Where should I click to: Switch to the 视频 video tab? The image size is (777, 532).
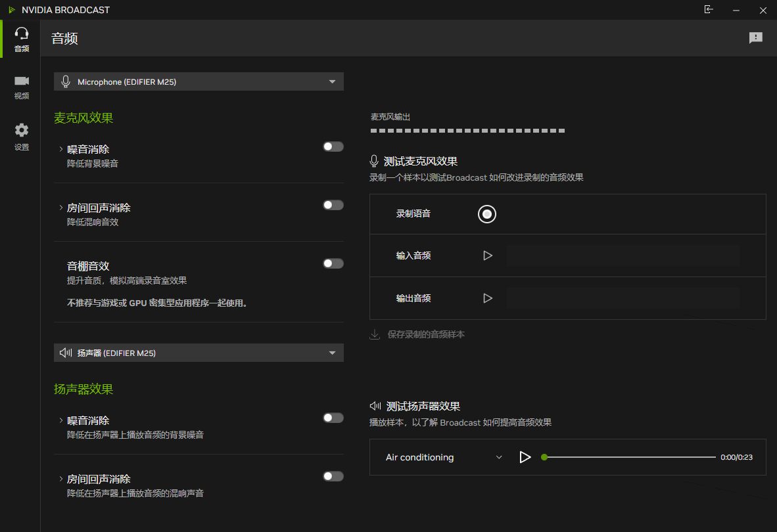(21, 87)
